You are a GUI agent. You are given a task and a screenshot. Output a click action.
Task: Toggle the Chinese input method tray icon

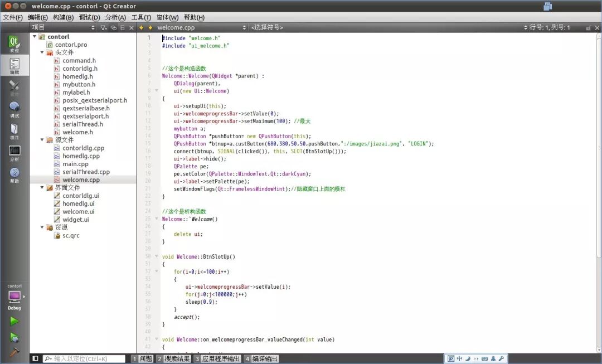pos(459,358)
